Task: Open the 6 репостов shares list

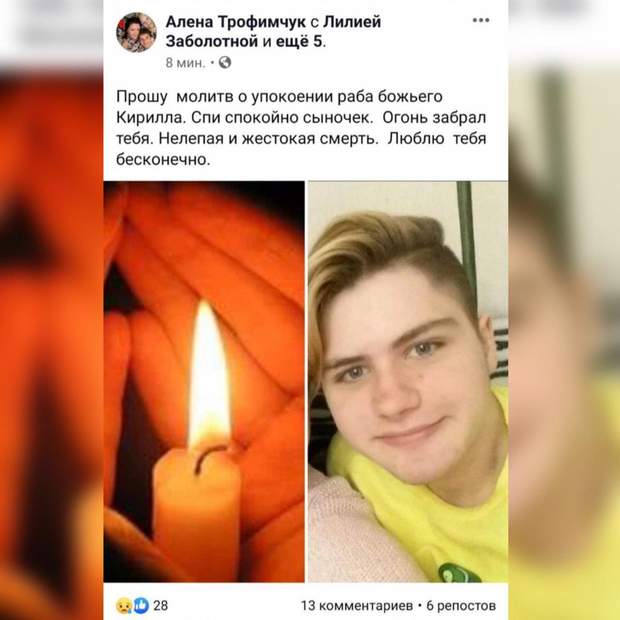Action: point(461,605)
